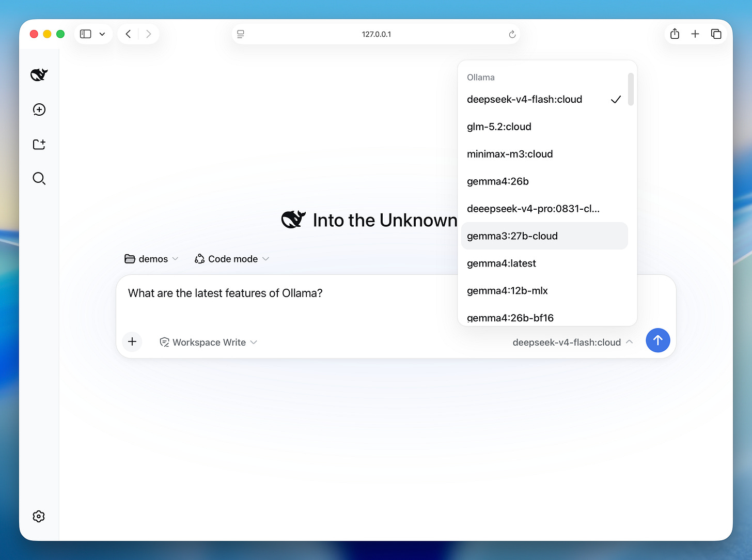The image size is (752, 560).
Task: Open the demos folder dropdown
Action: [151, 259]
